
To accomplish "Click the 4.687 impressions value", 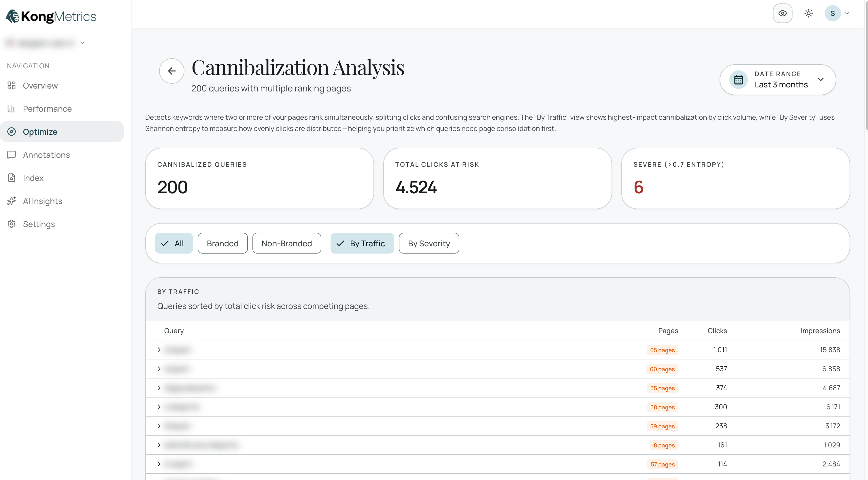I will [831, 388].
